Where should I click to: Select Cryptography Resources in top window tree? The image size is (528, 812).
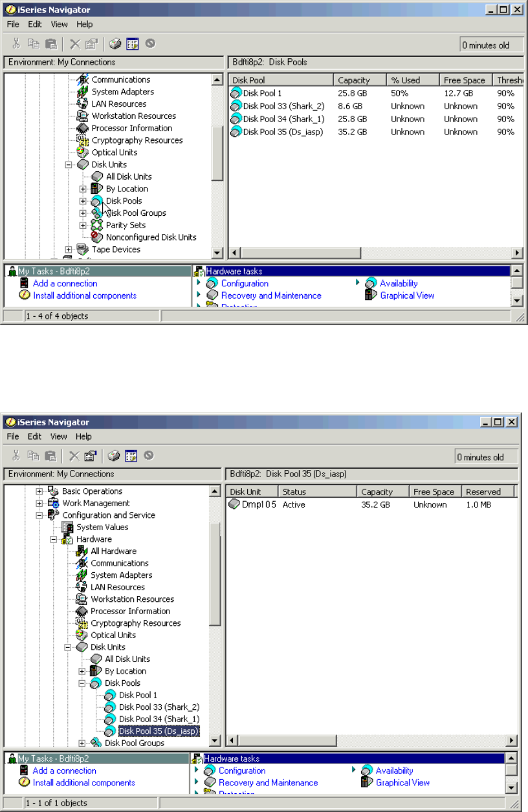tap(137, 140)
